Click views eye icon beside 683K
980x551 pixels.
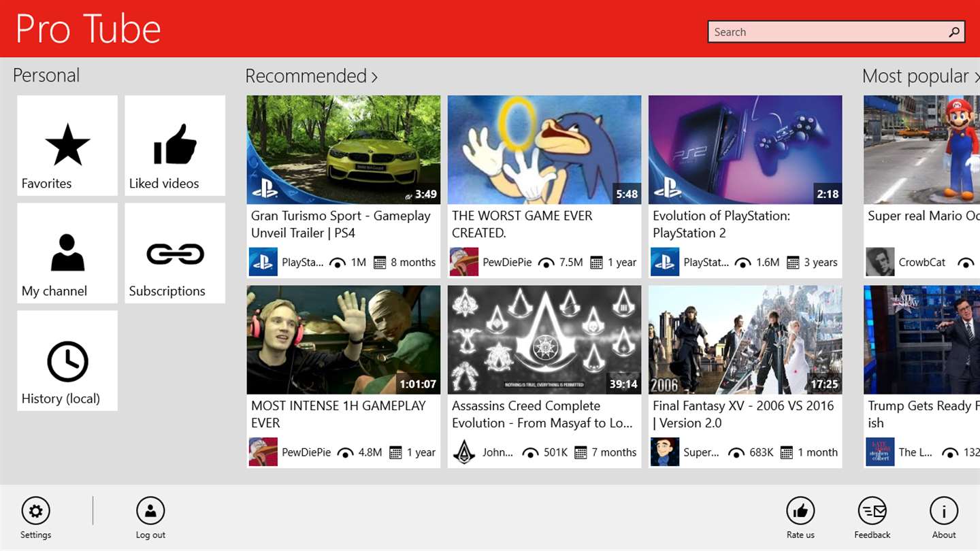[736, 452]
